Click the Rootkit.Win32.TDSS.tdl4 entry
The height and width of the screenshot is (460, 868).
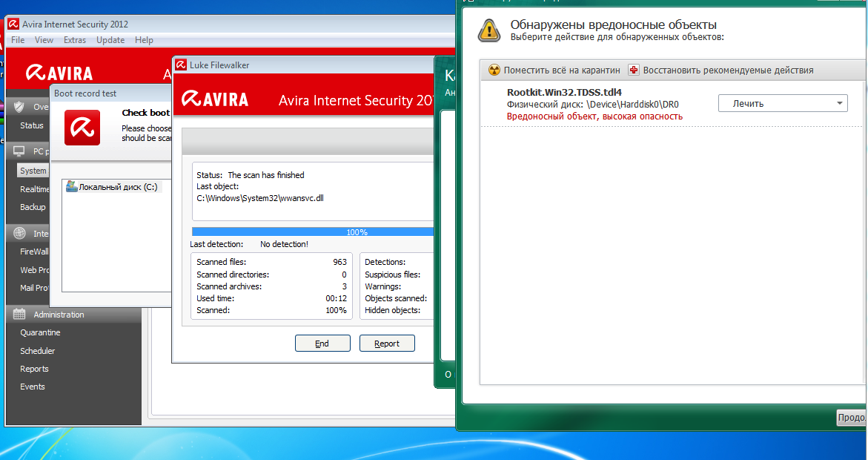pyautogui.click(x=564, y=93)
